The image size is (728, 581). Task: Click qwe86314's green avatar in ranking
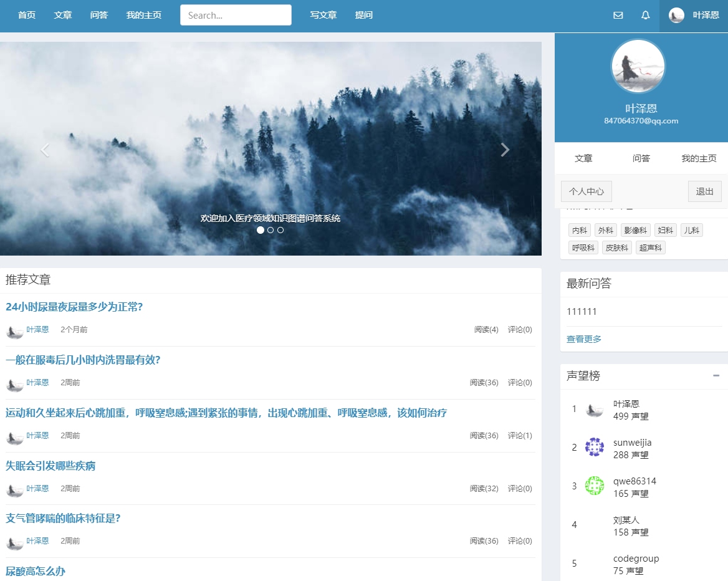[x=594, y=486]
